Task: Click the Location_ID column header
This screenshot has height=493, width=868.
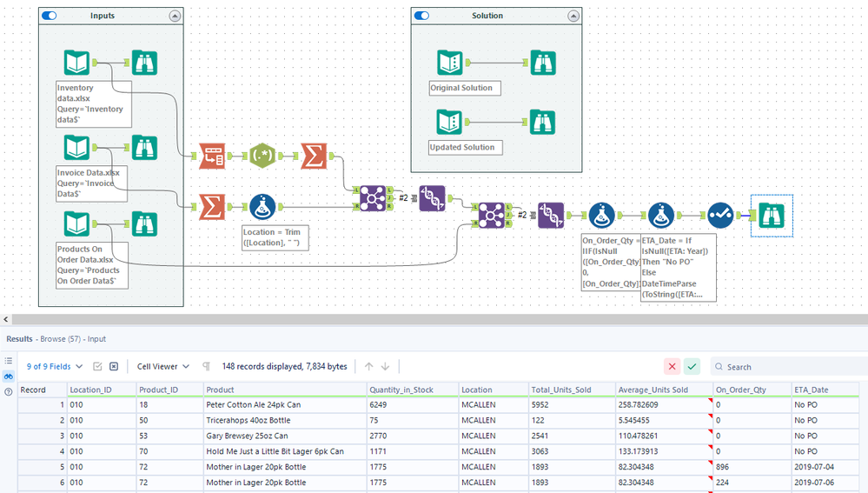Action: point(102,390)
